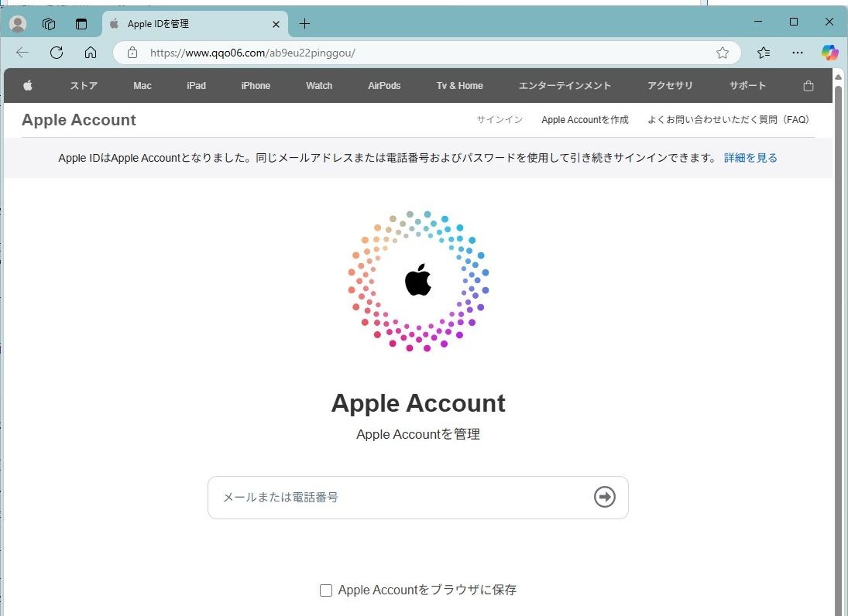The width and height of the screenshot is (848, 616).
Task: Click the サインイン link
Action: [x=500, y=119]
